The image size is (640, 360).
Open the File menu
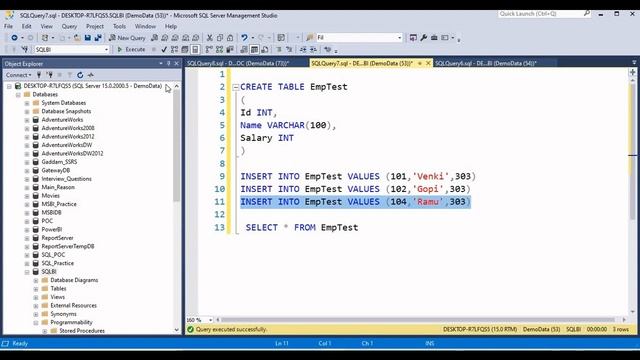[x=9, y=26]
